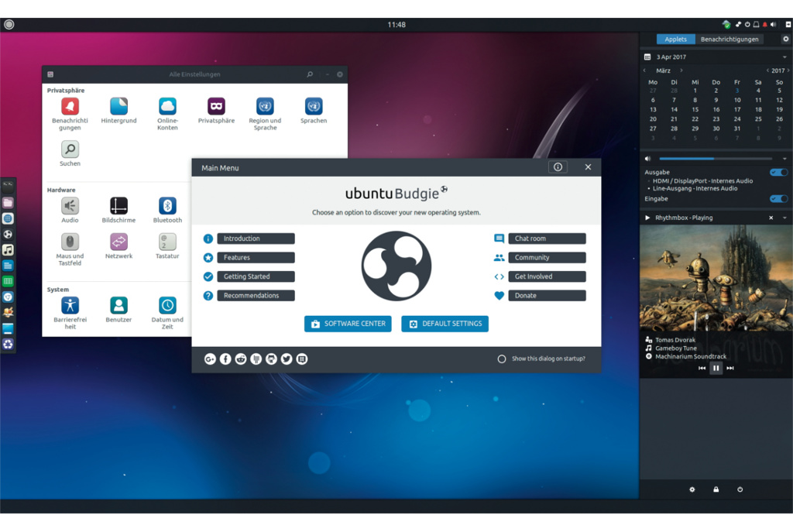Select Line-Ausgang Internes Audio output
793x532 pixels.
click(695, 189)
